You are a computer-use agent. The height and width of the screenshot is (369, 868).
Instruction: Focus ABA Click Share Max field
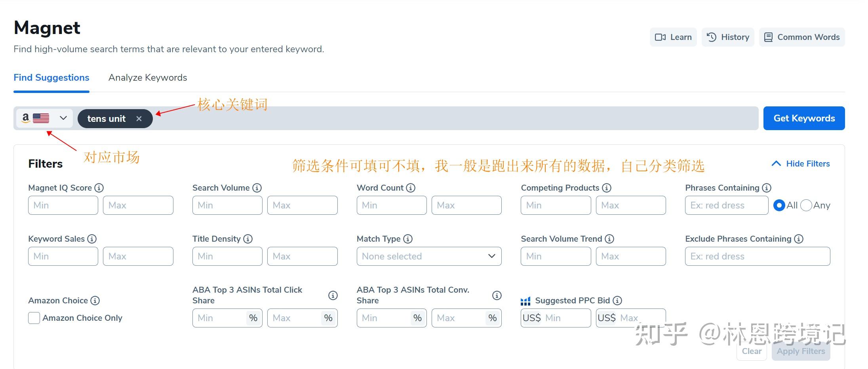pyautogui.click(x=303, y=318)
